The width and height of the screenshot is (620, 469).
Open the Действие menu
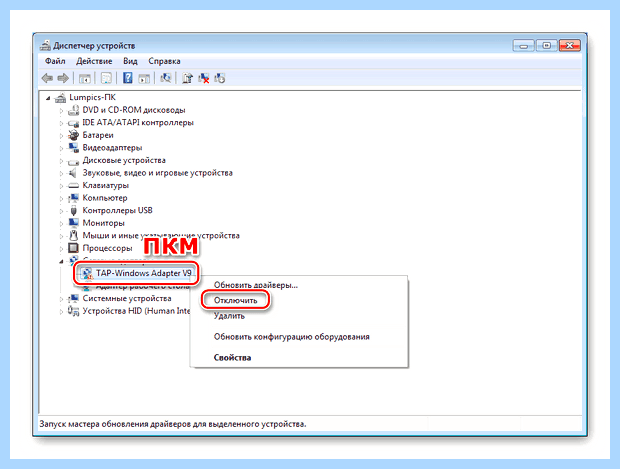click(94, 61)
